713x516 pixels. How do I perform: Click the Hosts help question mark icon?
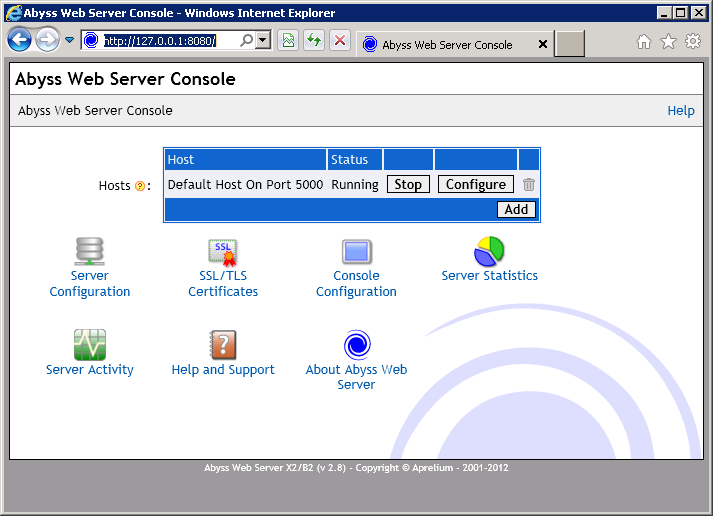point(140,186)
